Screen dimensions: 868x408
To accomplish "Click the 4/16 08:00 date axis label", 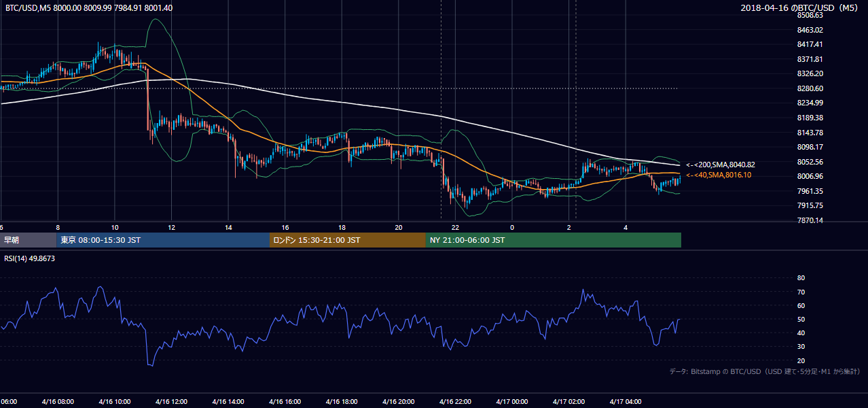I will coord(57,401).
